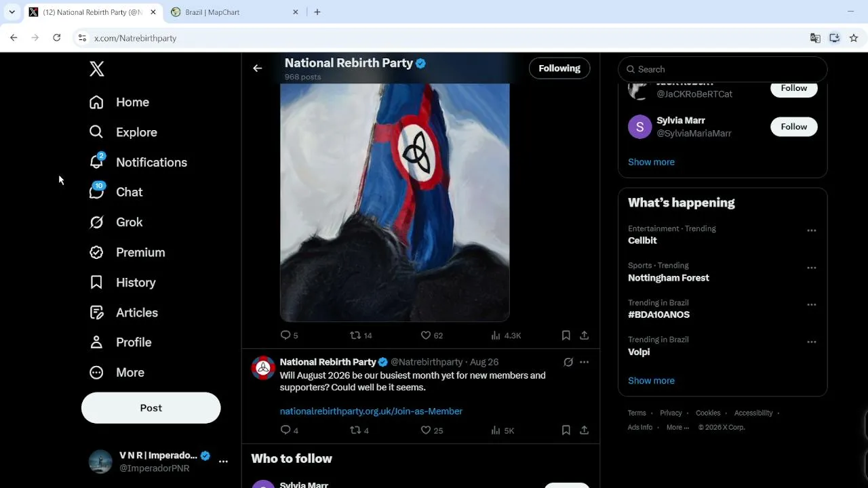868x488 pixels.
Task: Click the Profile person icon
Action: pos(96,342)
